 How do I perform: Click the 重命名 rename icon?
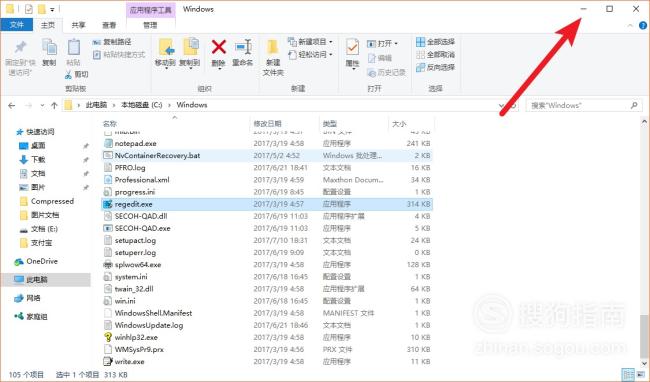(x=243, y=47)
